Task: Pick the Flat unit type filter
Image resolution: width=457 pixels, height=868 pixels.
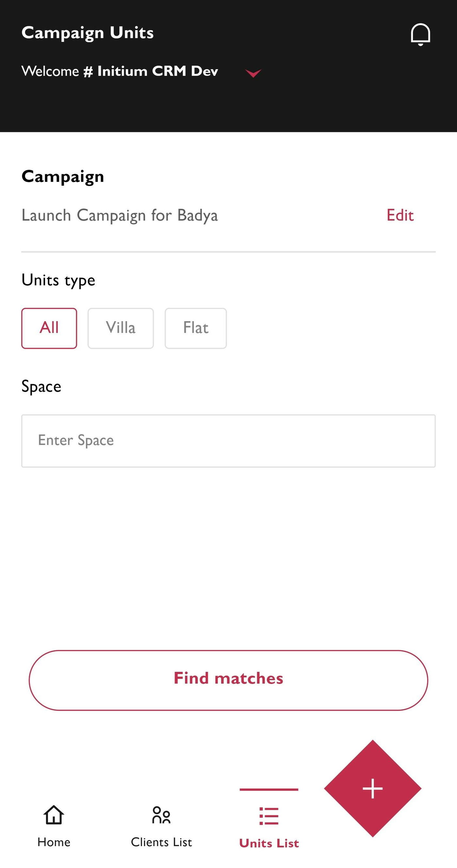Action: [196, 328]
